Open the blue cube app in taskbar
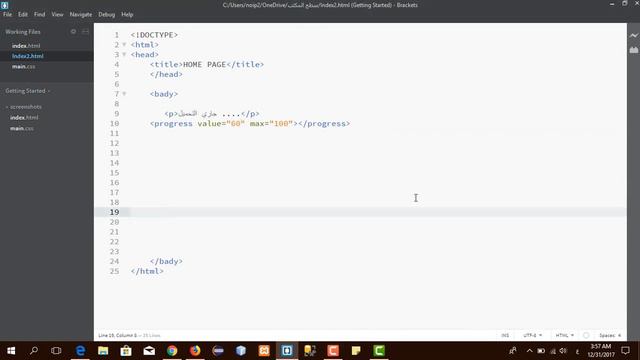This screenshot has height=360, width=640. (241, 351)
